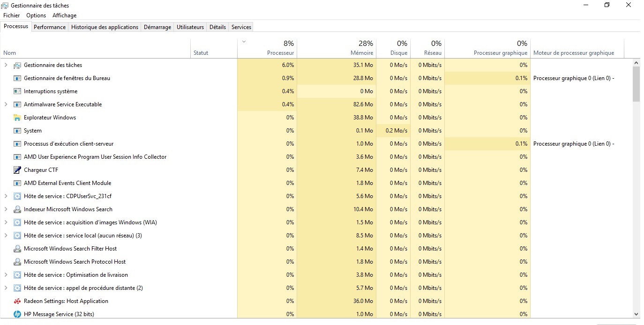The image size is (644, 325).
Task: Expand the Gestionnaire des tâches process row
Action: [6, 65]
